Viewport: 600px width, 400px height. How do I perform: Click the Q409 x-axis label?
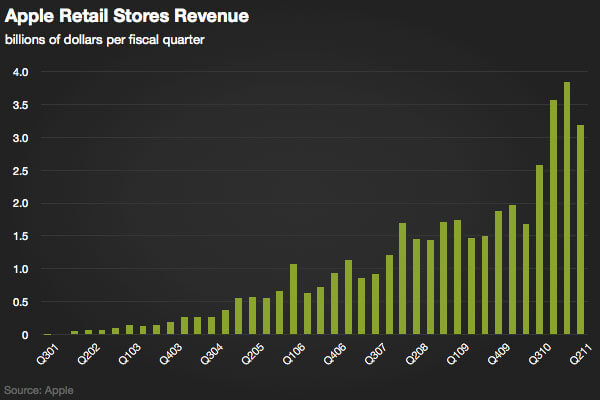[499, 354]
